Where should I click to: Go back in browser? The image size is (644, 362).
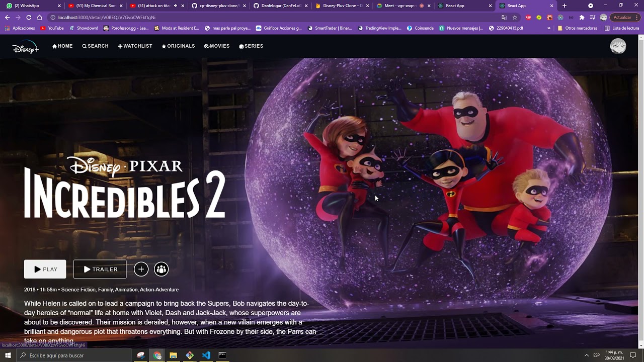coord(8,17)
